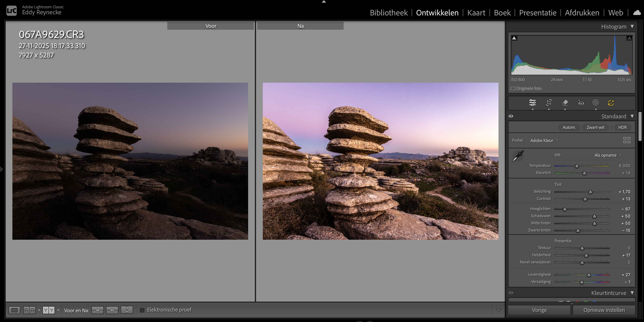Click the Belichting slider handle
Screen dimensions: 644x322
pos(590,192)
